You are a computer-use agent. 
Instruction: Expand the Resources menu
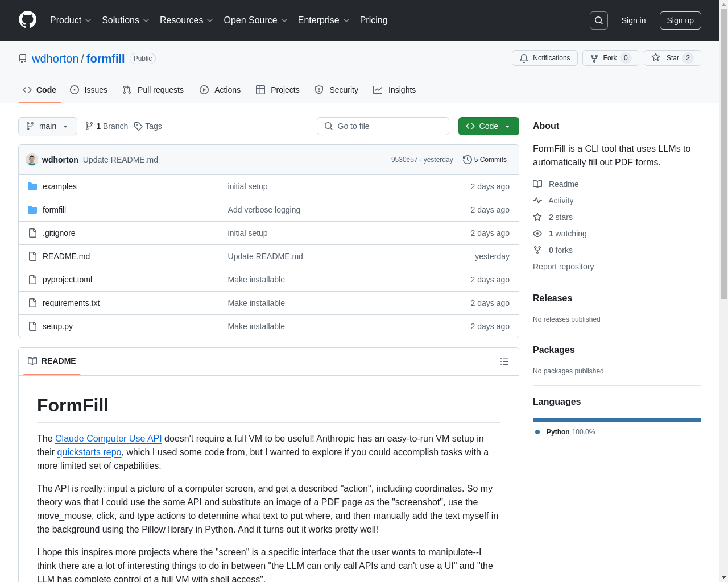point(187,20)
